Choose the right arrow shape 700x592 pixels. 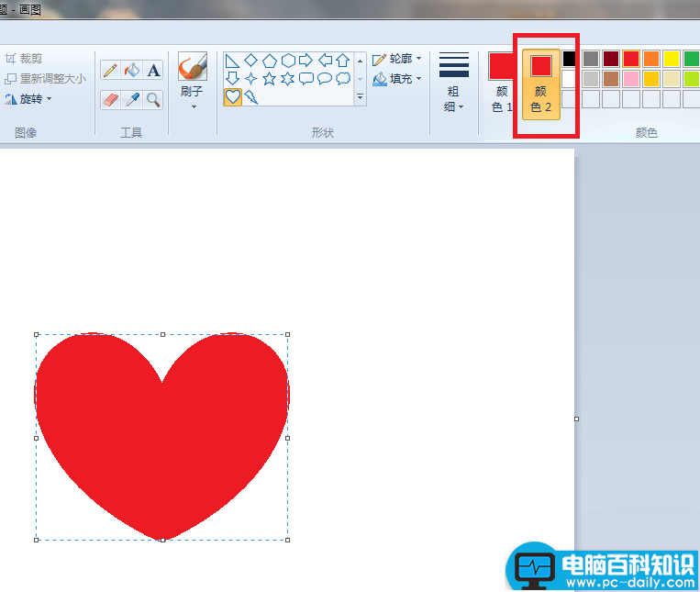point(306,61)
